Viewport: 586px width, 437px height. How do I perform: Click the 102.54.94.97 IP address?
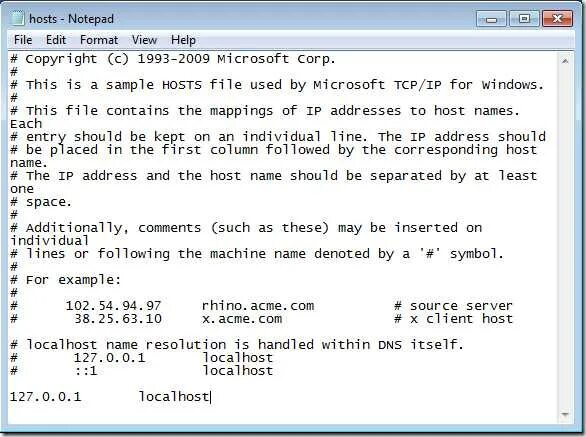pos(114,306)
